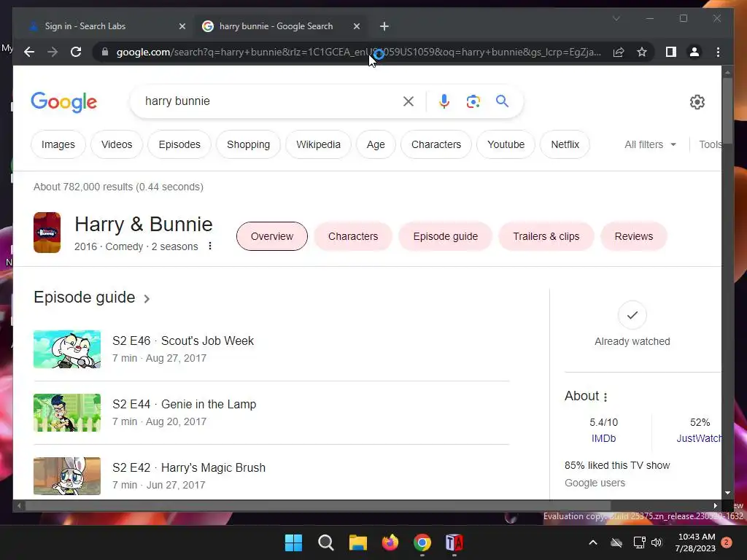
Task: Open the Chrome profile icon
Action: [x=694, y=52]
